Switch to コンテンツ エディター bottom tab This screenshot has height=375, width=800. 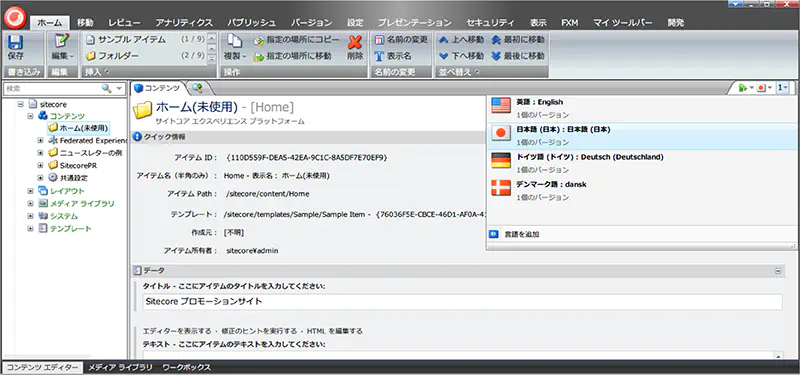42,367
